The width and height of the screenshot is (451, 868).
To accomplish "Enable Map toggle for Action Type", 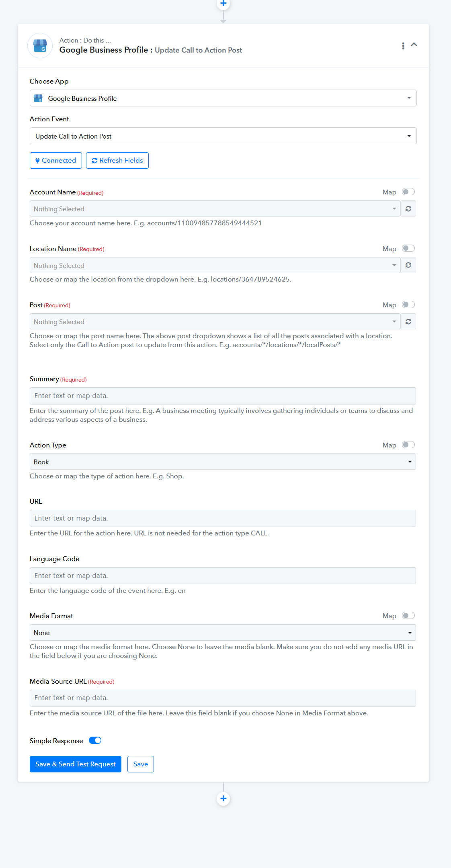I will tap(408, 445).
